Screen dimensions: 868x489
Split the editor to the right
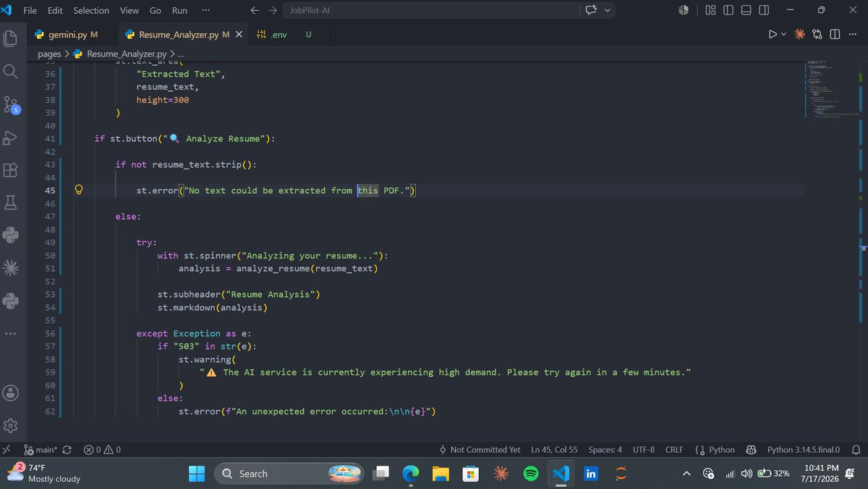pos(835,34)
